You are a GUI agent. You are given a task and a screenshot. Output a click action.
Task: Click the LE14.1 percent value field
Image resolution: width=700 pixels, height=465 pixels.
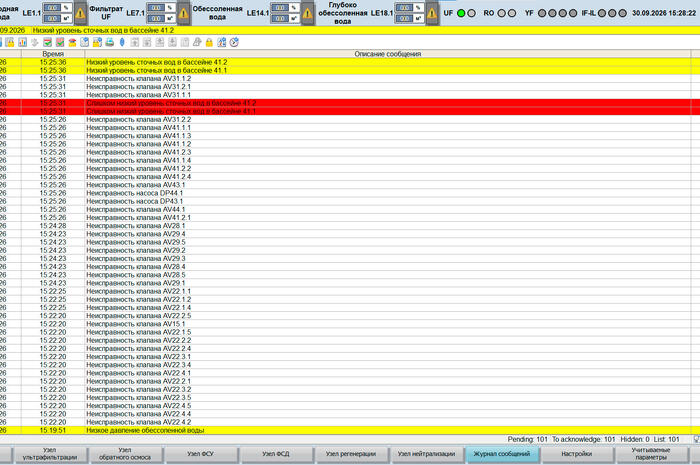[279, 8]
